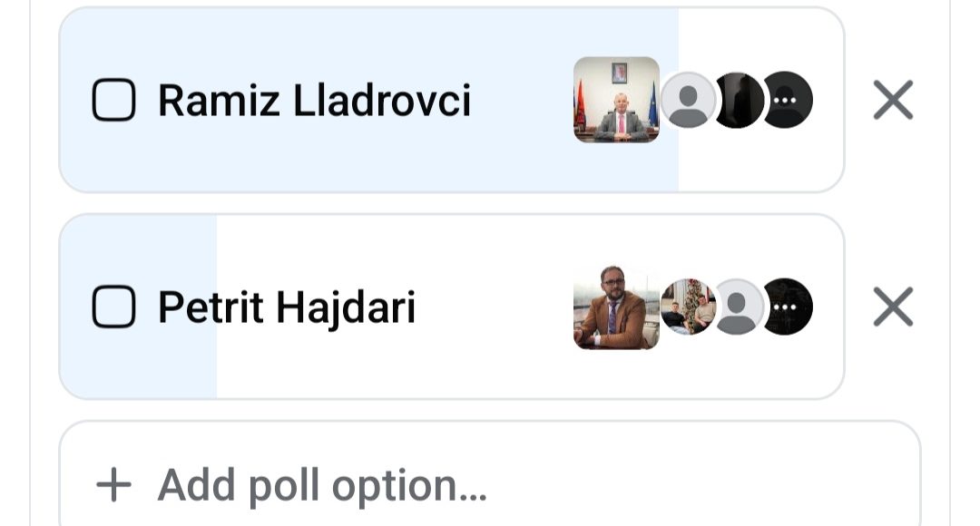The height and width of the screenshot is (526, 980).
Task: View Christmas tree avatar voter for Petrit Hajdari
Action: click(688, 307)
